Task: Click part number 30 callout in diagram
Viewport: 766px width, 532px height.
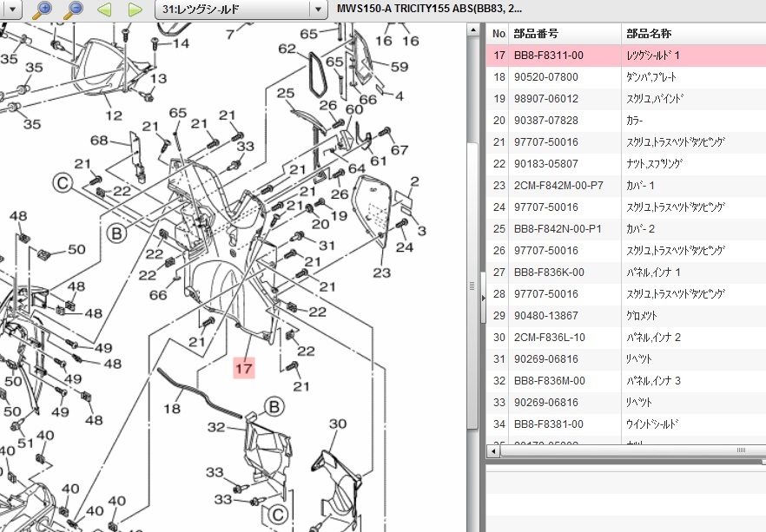Action: click(x=338, y=424)
